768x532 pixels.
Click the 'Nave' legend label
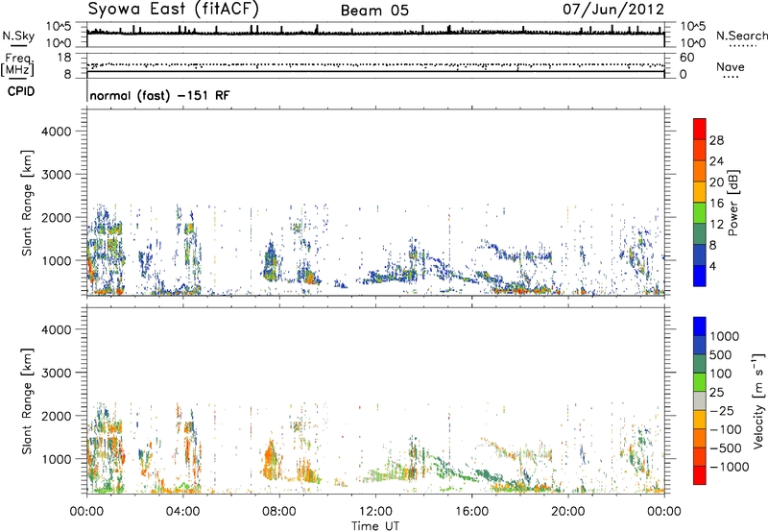point(731,66)
